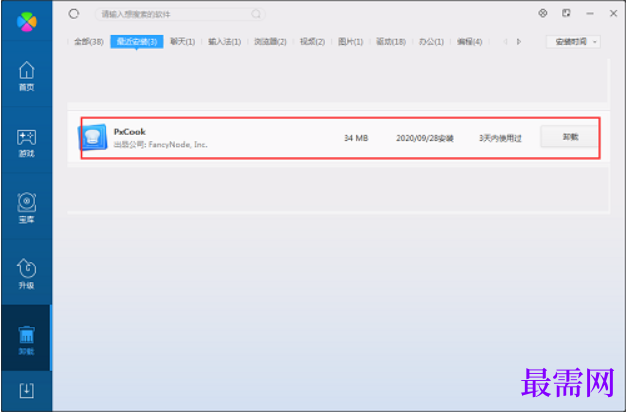Click the publisher text FancyNode, Inc.
This screenshot has height=414, width=633.
pos(178,144)
